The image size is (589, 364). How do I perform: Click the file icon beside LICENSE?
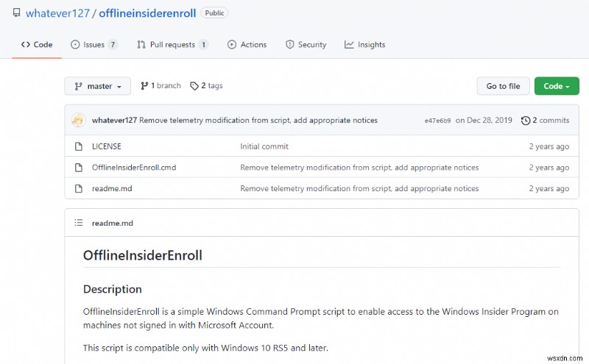pos(78,146)
